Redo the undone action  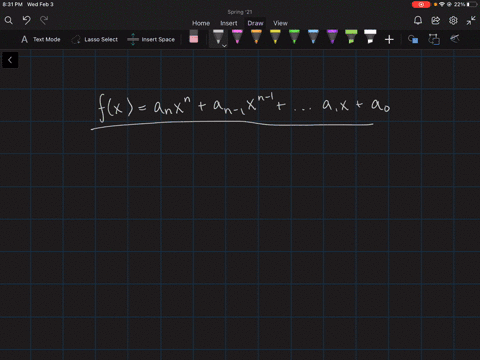44,21
